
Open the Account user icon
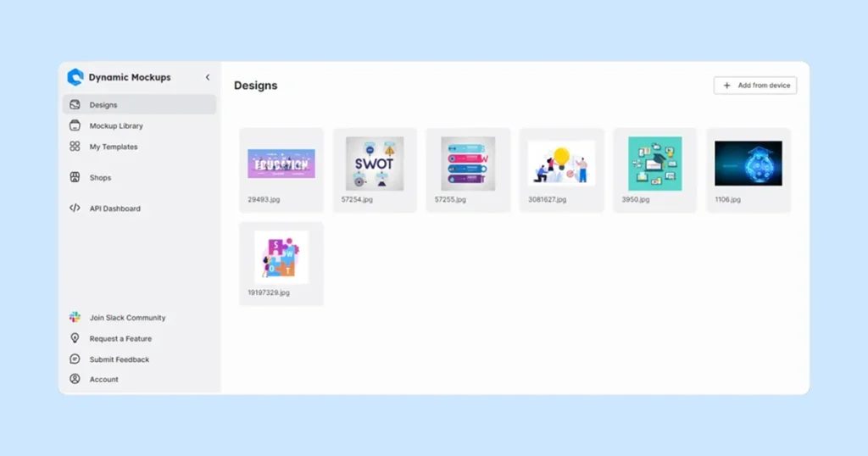(75, 380)
